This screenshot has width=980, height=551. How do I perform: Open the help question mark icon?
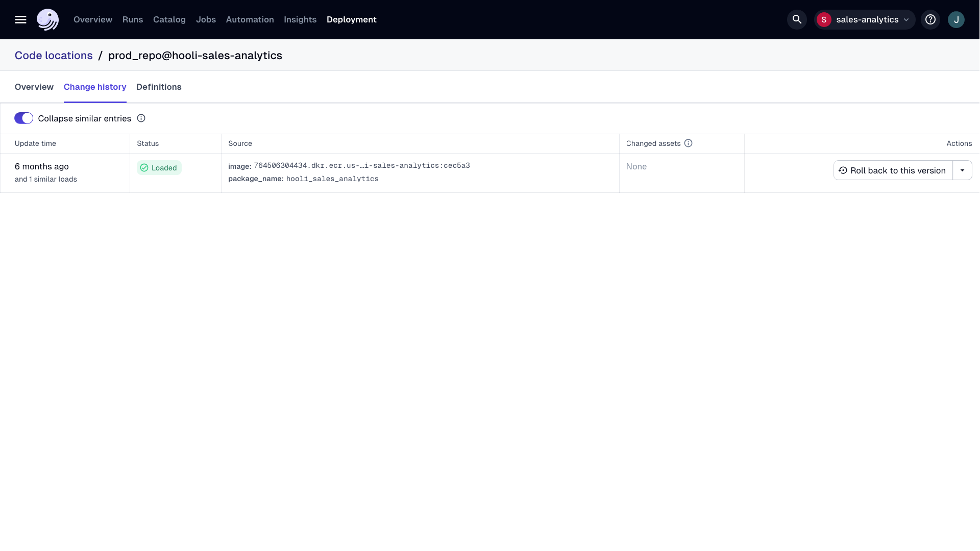pyautogui.click(x=930, y=19)
